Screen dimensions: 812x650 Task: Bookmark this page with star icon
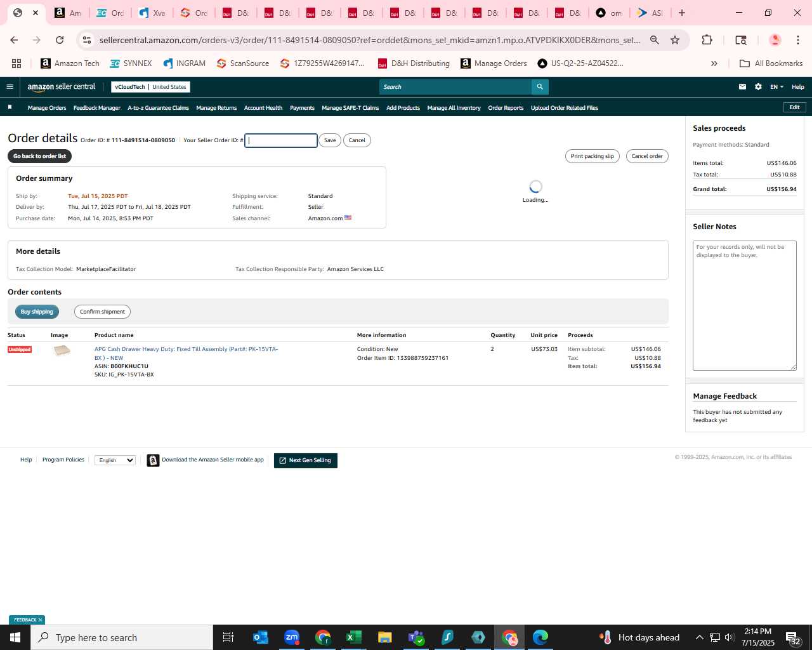coord(675,40)
